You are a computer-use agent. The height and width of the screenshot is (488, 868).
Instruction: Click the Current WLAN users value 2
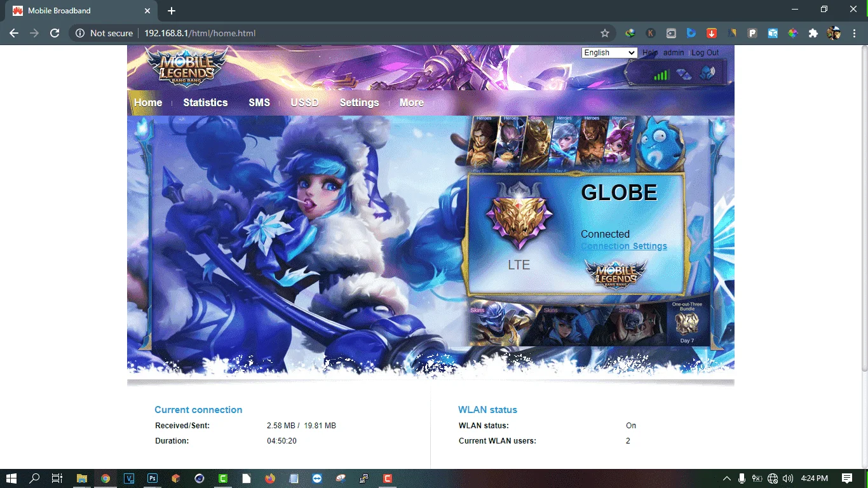pyautogui.click(x=628, y=441)
